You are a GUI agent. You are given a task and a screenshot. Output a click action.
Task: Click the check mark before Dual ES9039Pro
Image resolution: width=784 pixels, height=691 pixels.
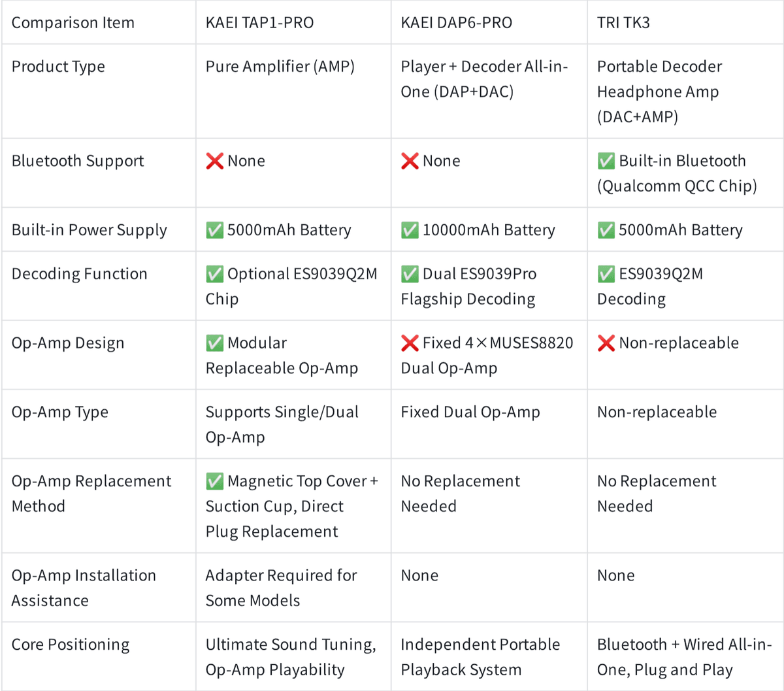coord(410,274)
